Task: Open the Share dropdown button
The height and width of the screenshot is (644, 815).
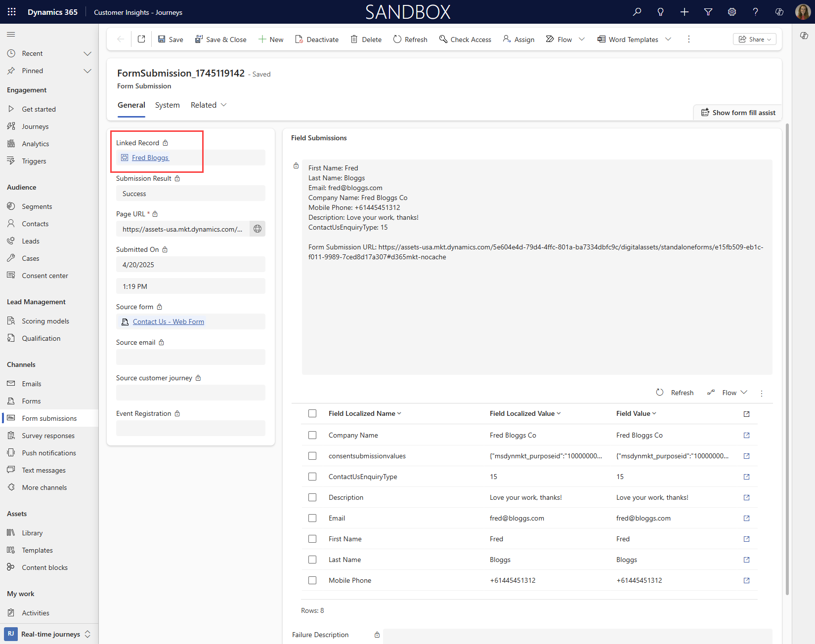Action: (x=755, y=39)
